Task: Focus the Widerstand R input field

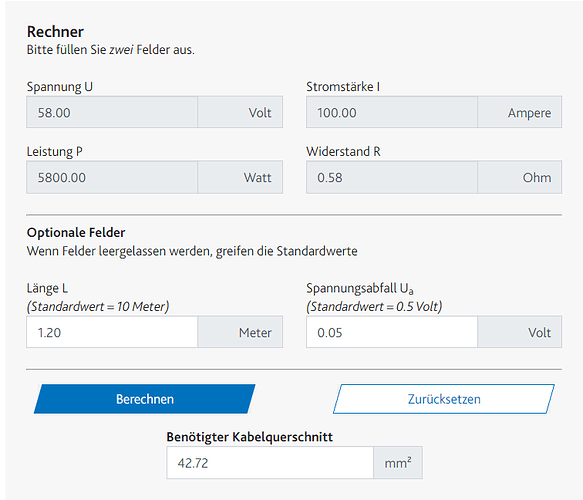Action: [392, 177]
